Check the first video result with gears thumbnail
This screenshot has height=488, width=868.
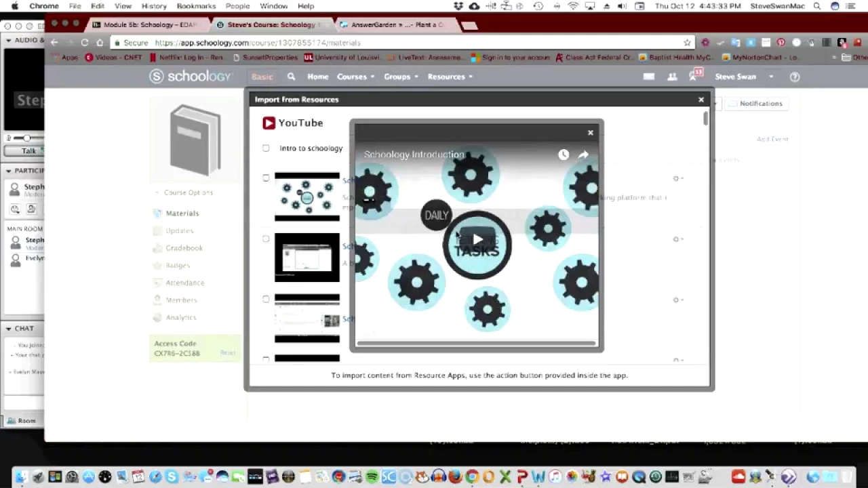click(266, 178)
